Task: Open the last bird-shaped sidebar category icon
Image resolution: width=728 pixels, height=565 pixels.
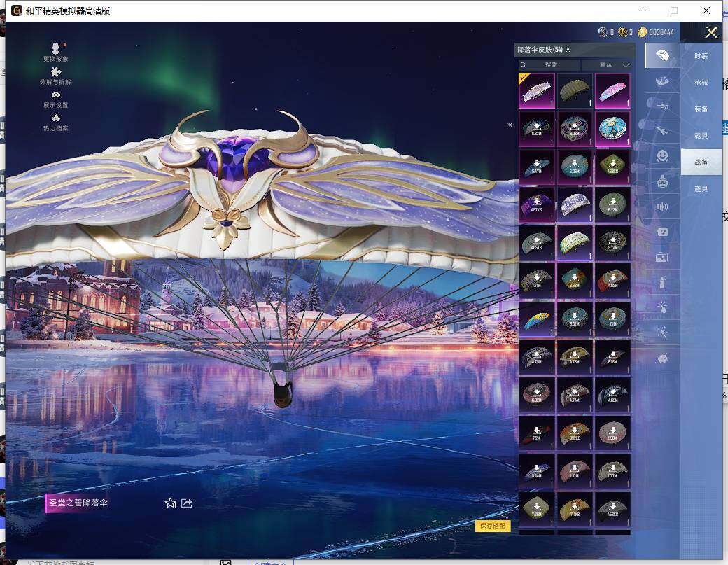Action: point(662,358)
